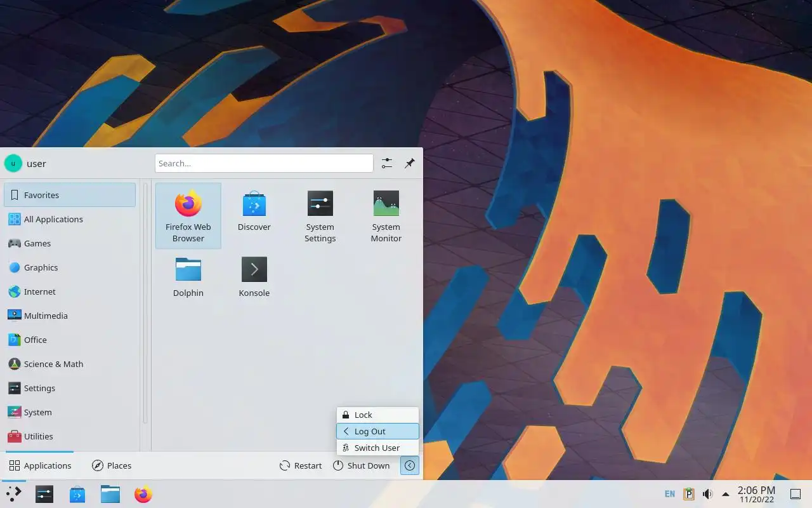Open Discover from the taskbar
Viewport: 812px width, 508px height.
[77, 494]
